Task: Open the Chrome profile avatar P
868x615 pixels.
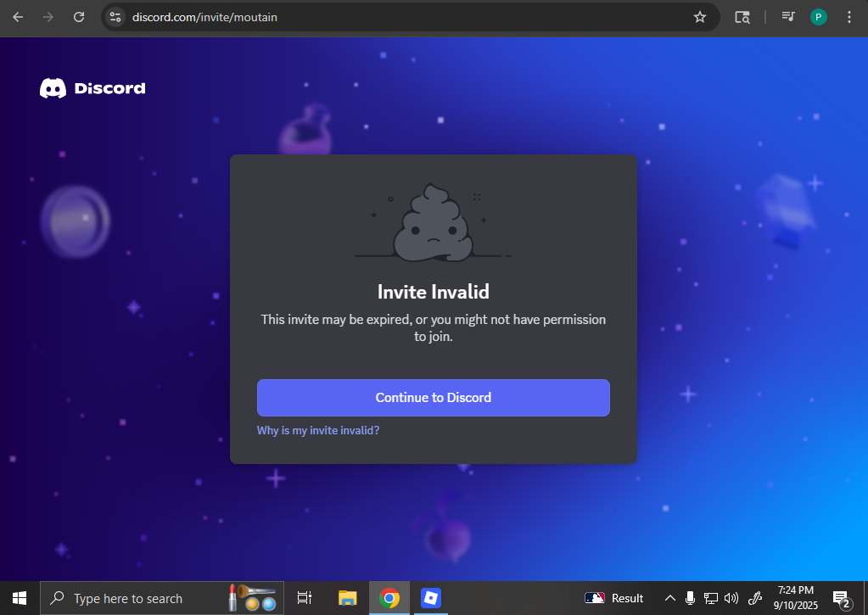Action: pos(818,17)
